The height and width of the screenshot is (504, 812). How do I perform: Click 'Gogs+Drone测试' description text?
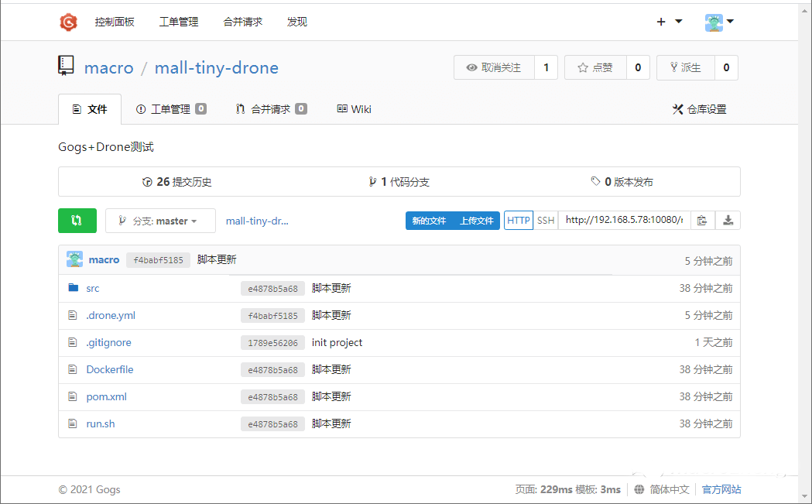click(105, 147)
